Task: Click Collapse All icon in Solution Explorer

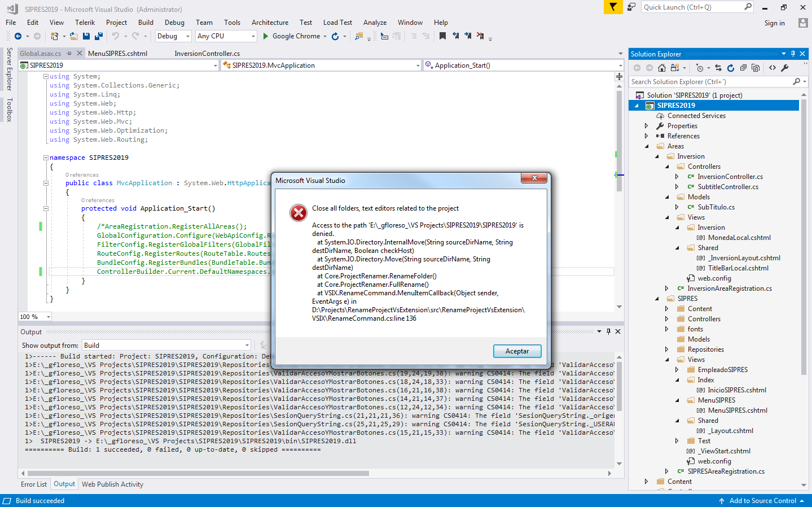Action: pyautogui.click(x=743, y=68)
